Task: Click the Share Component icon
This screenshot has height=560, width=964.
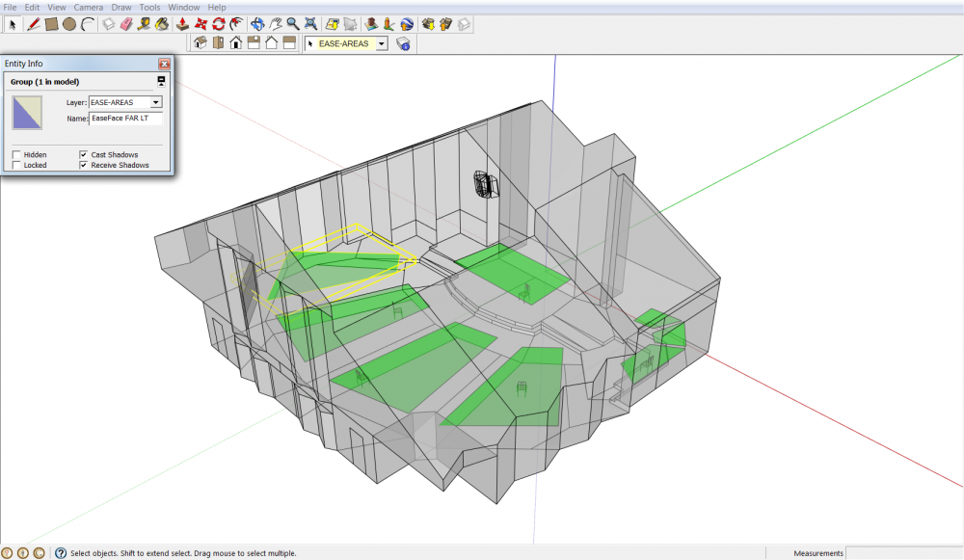Action: [465, 25]
